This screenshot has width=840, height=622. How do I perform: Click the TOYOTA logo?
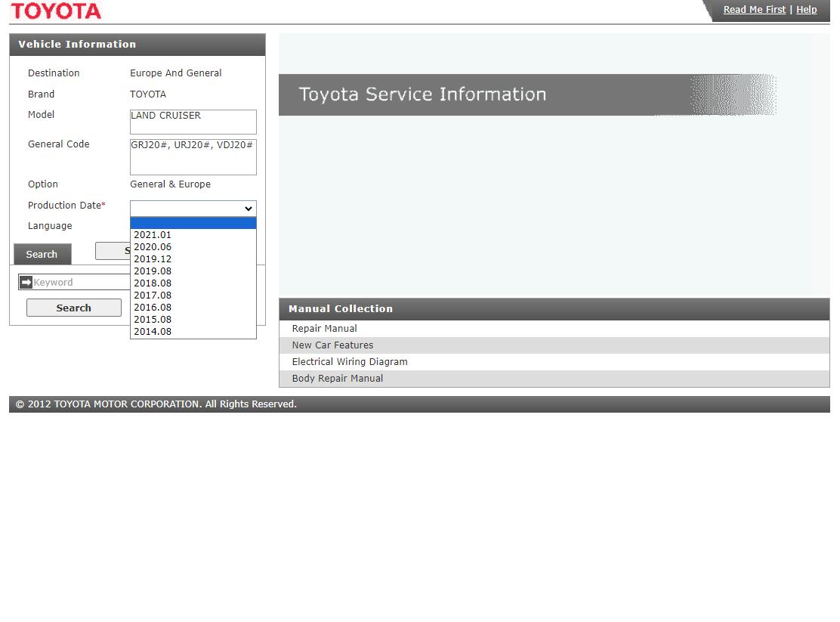coord(56,11)
